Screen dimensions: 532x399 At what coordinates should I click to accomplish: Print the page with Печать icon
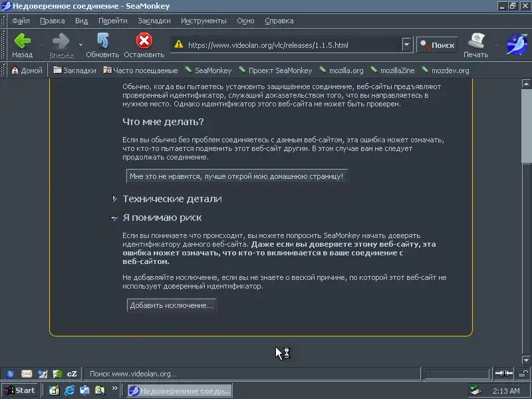click(x=476, y=45)
